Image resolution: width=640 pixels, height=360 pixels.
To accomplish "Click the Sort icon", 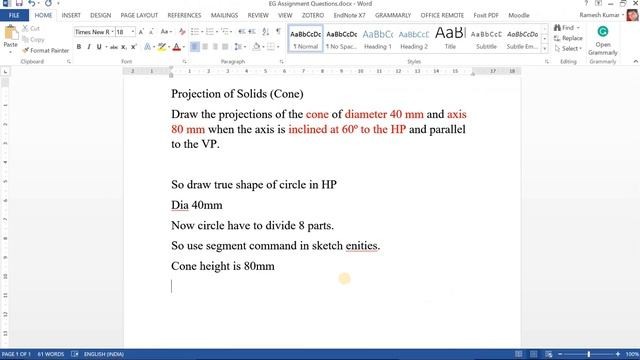I will coord(266,32).
